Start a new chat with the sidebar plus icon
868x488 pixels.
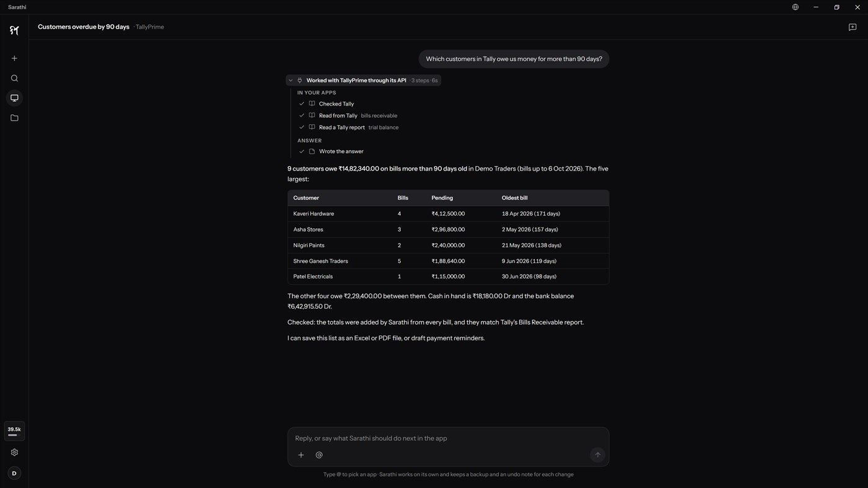tap(14, 58)
